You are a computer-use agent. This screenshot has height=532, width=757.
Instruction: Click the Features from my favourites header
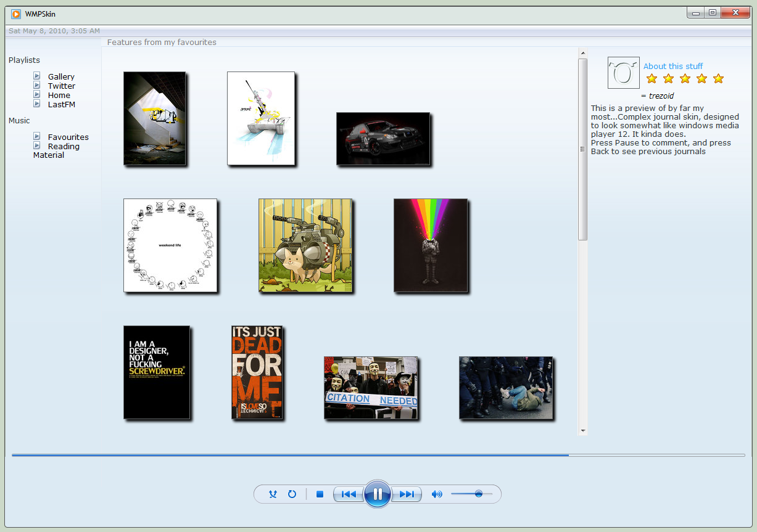point(162,42)
